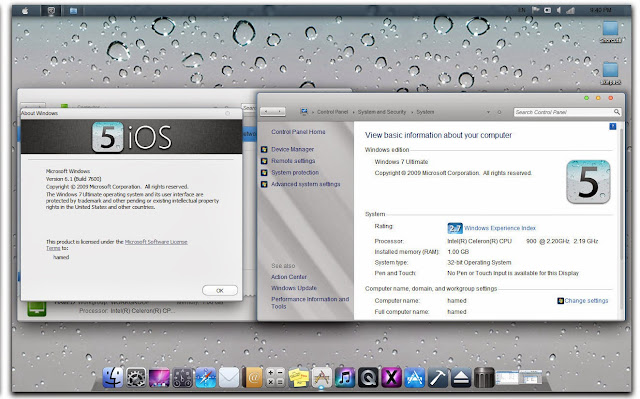Open the Action Center flag tray icon
This screenshot has width=640, height=399.
point(535,10)
